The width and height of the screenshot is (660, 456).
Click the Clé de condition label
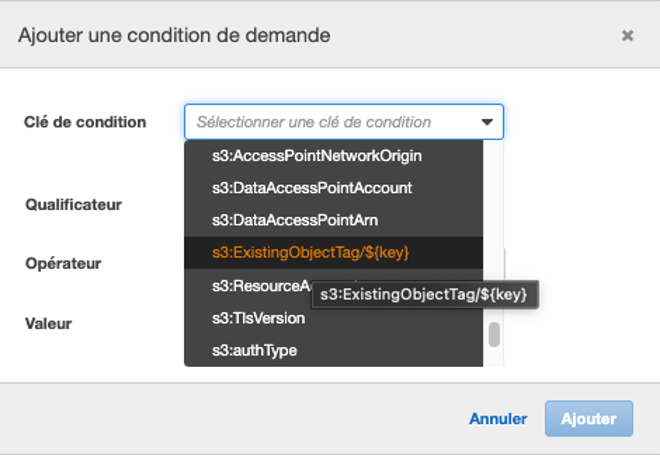(x=85, y=122)
